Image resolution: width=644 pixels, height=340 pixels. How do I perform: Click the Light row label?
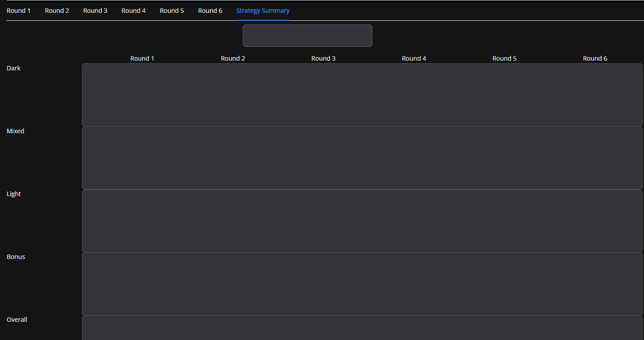(x=14, y=194)
